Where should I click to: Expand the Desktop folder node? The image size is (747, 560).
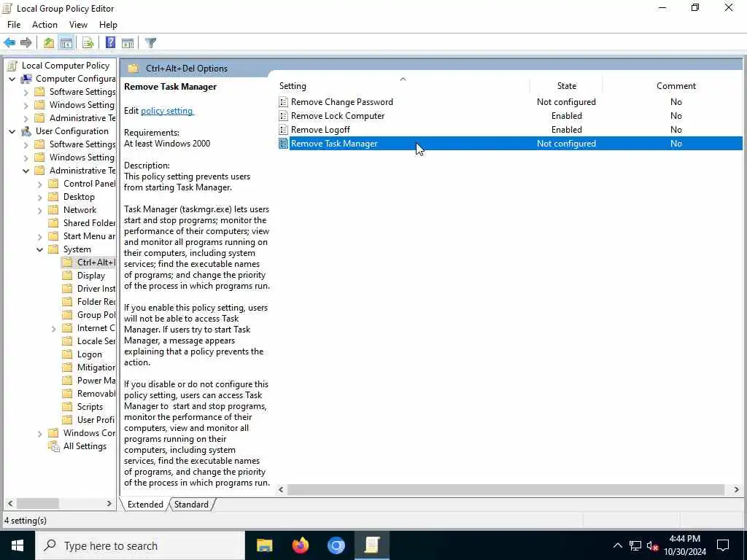click(40, 197)
